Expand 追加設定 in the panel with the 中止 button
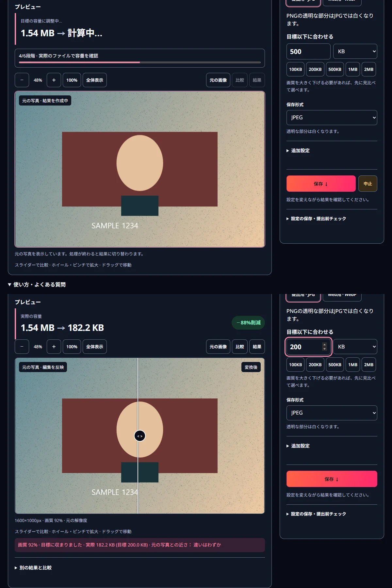392x588 pixels. click(x=298, y=151)
